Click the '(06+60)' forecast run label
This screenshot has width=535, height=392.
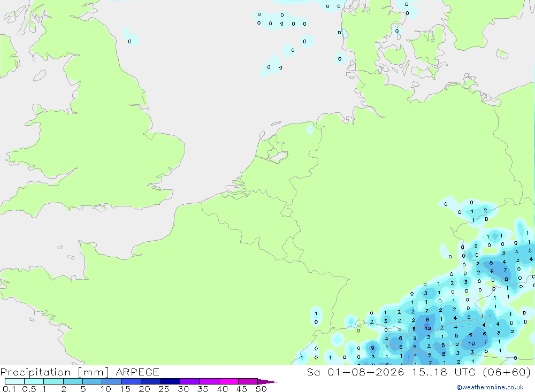tap(507, 372)
